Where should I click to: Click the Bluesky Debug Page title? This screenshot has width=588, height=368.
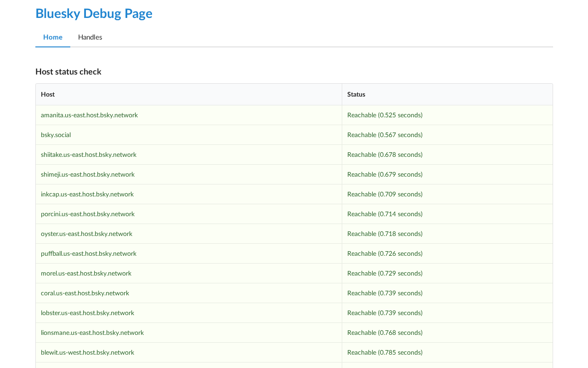point(94,13)
